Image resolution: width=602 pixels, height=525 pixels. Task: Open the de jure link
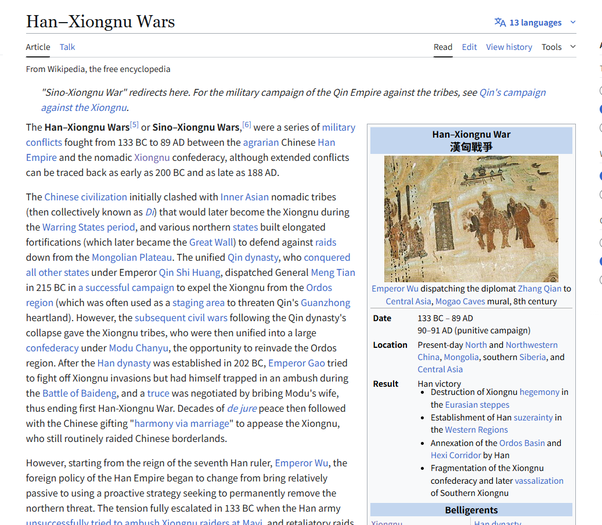click(x=241, y=409)
